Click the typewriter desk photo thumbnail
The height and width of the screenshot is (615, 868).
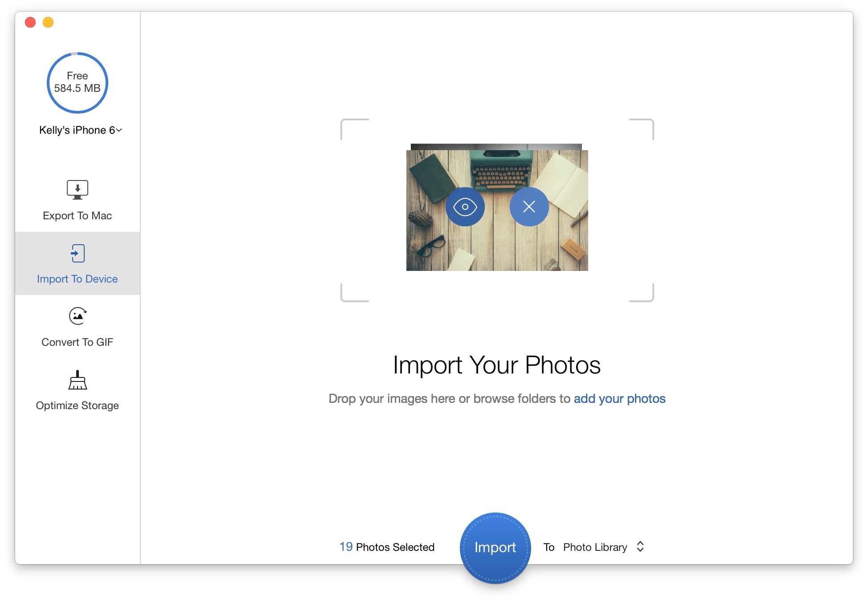point(497,210)
